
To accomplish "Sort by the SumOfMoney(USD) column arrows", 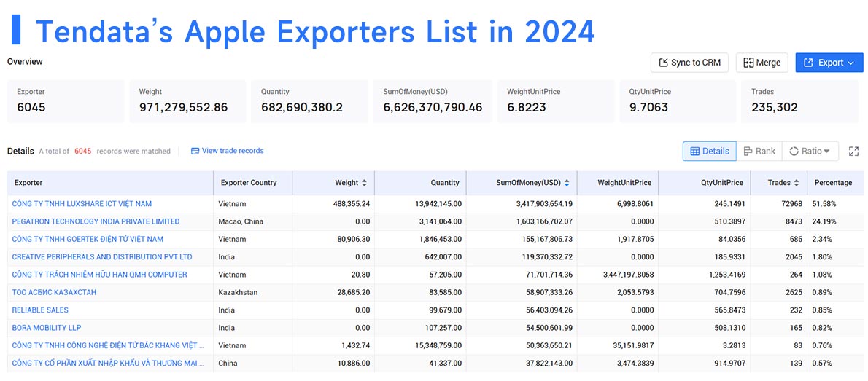I will tap(567, 182).
